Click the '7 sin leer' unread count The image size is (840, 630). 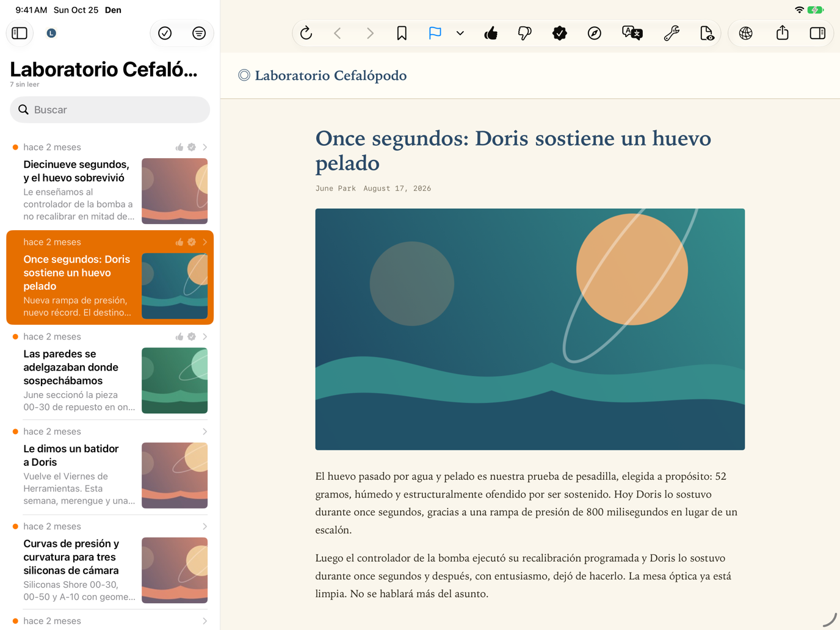click(x=24, y=84)
